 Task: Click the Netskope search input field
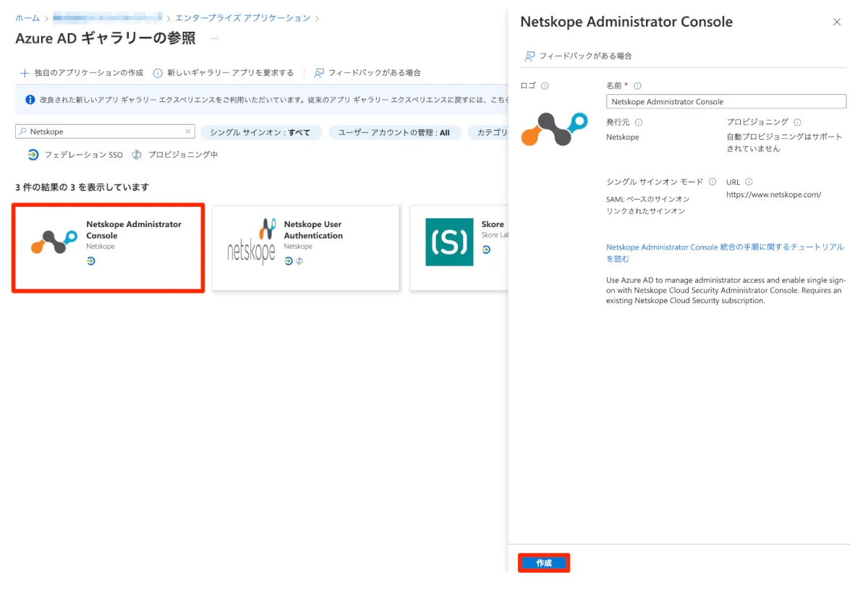[x=105, y=132]
